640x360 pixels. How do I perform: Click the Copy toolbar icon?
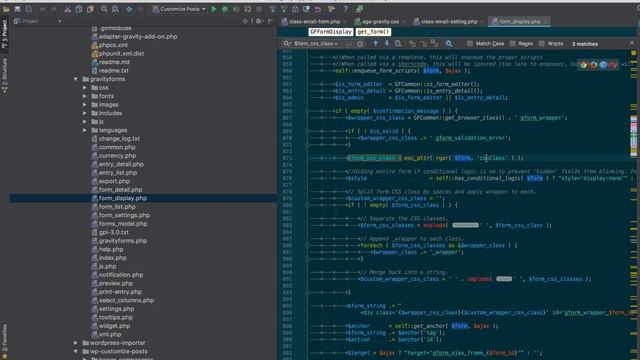(x=79, y=9)
